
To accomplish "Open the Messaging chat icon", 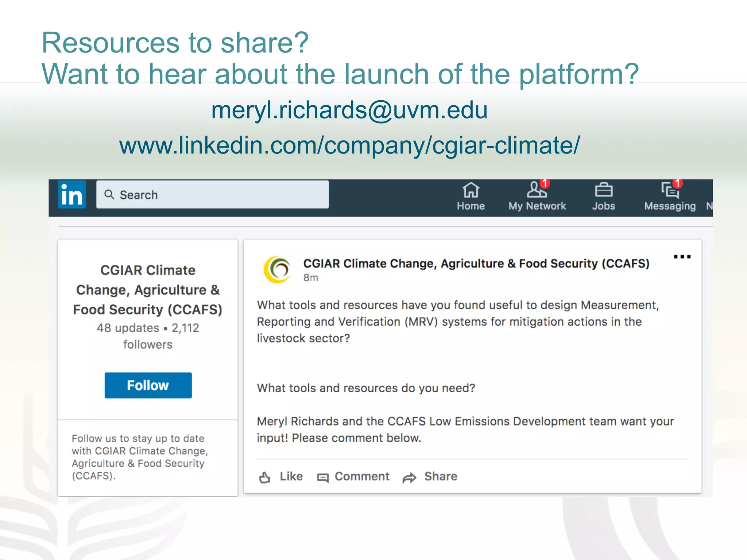I will [x=670, y=190].
